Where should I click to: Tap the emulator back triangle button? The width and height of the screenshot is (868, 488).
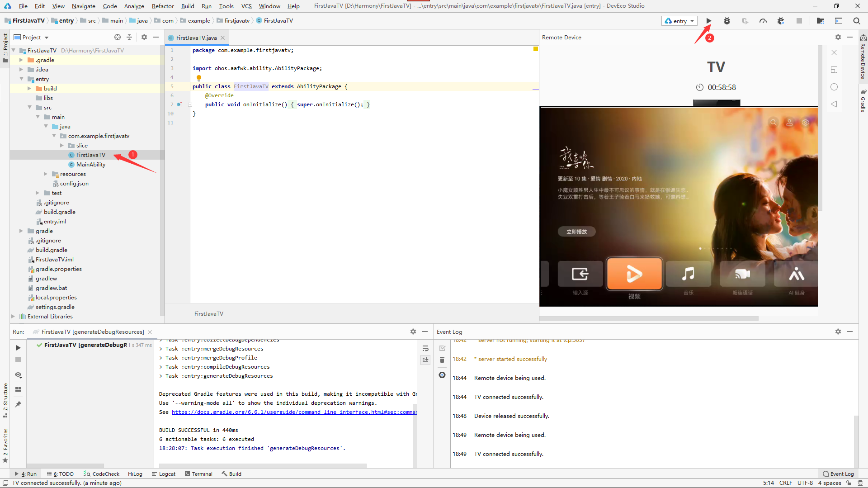(x=834, y=104)
